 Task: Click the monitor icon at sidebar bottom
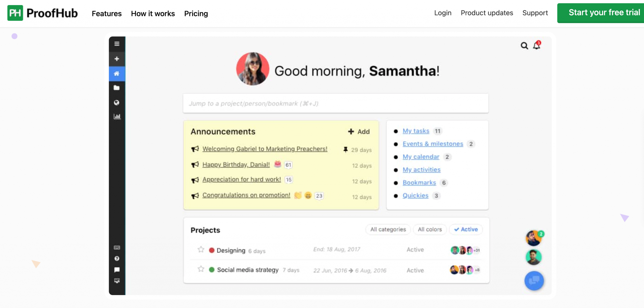click(117, 281)
